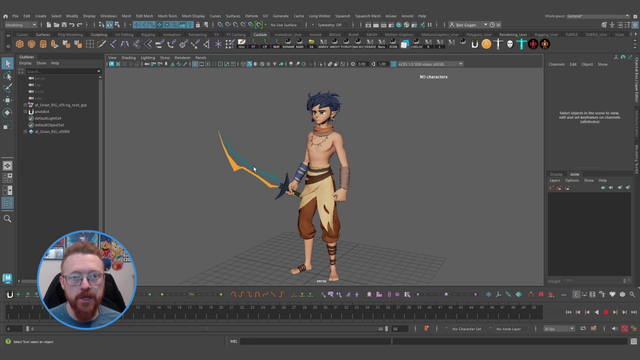640x360 pixels.
Task: Open the ACES 1.0 SDR-video view transform dropdown
Action: (430, 64)
